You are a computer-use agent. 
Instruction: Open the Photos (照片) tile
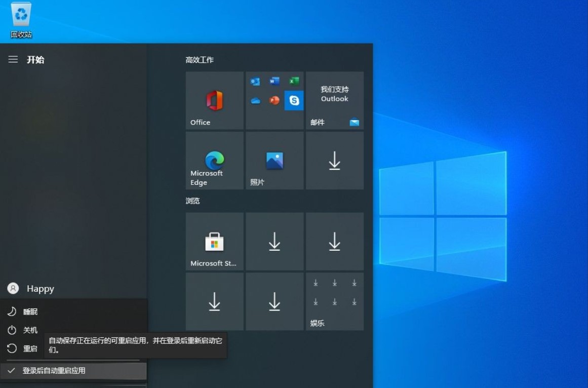tap(275, 161)
